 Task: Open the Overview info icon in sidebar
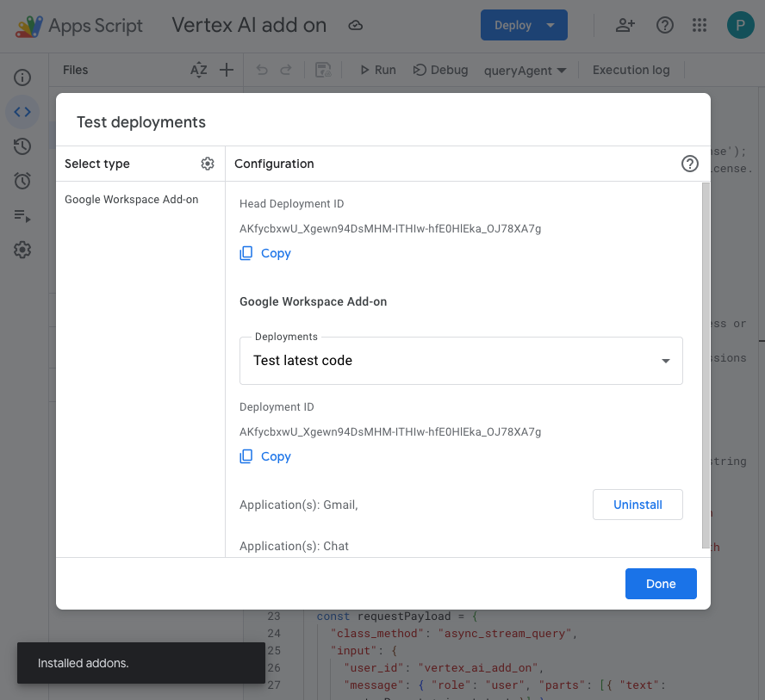(x=22, y=77)
